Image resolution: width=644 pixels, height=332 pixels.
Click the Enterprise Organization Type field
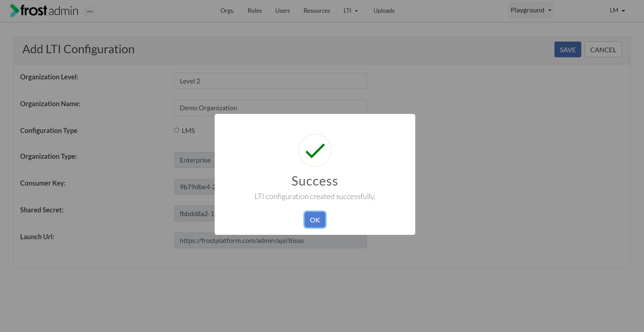point(195,160)
